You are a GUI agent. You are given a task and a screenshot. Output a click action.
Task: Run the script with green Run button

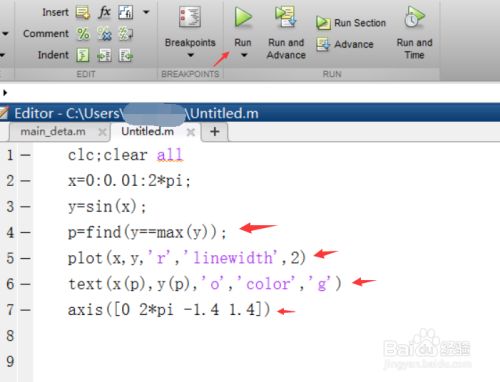point(243,17)
